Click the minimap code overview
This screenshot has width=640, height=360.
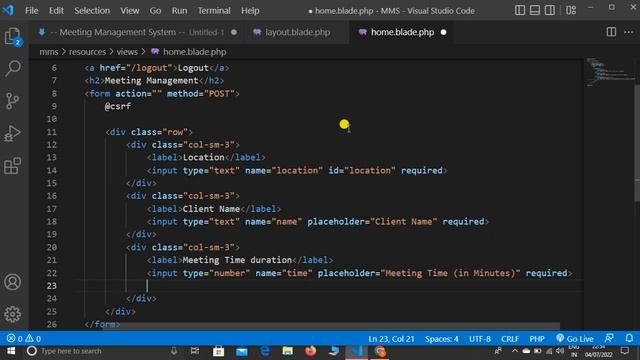[x=609, y=73]
